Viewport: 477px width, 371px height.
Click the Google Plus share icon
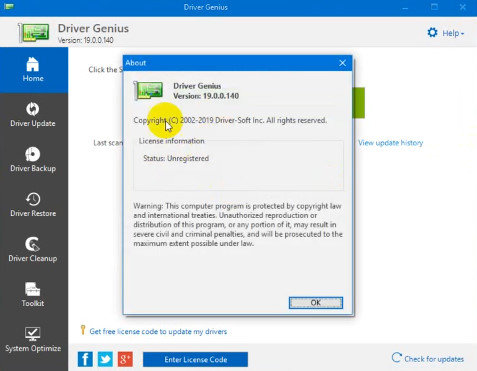(x=125, y=359)
